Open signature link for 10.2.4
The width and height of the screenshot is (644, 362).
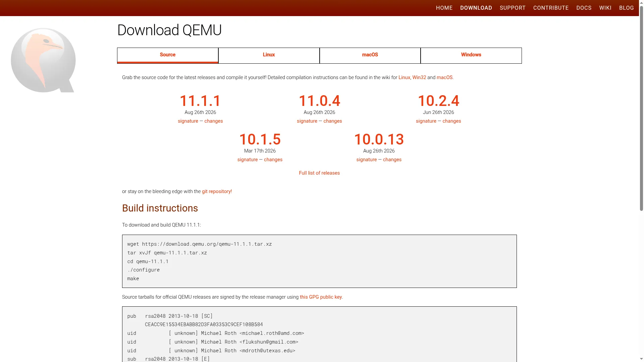(x=426, y=121)
